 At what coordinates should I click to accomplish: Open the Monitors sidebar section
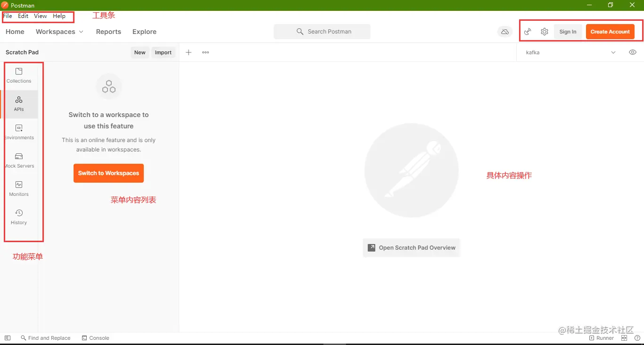tap(19, 189)
